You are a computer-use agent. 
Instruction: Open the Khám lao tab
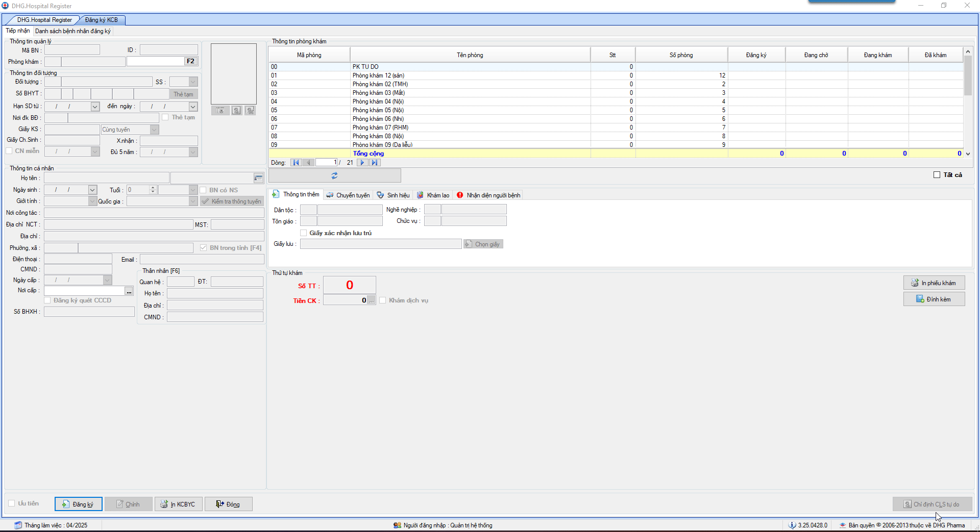coord(433,195)
